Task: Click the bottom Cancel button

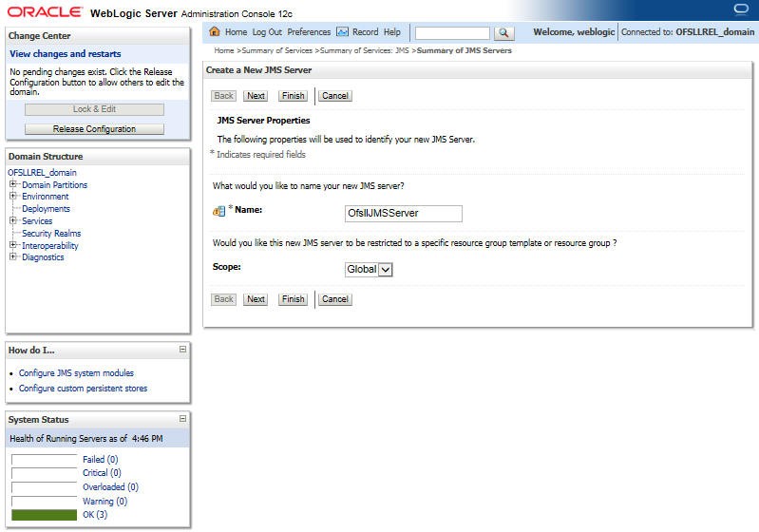Action: pyautogui.click(x=335, y=299)
